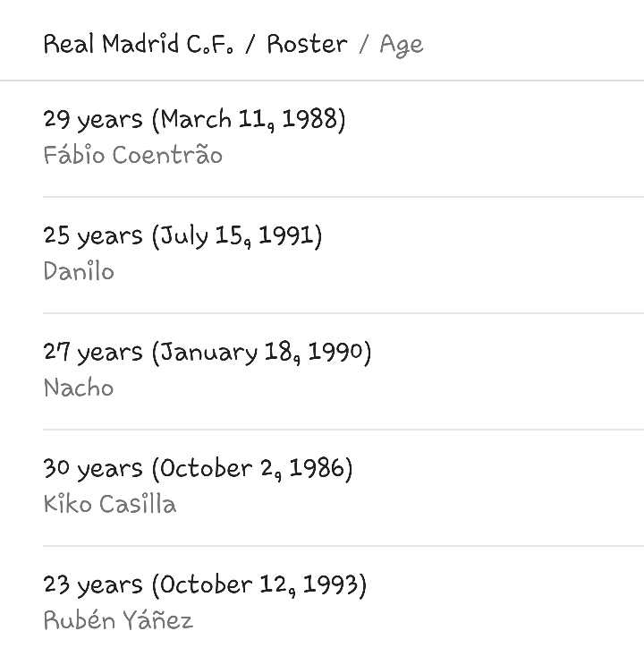Click the '30 years' age text
Screen dimensions: 644x648
(x=92, y=468)
